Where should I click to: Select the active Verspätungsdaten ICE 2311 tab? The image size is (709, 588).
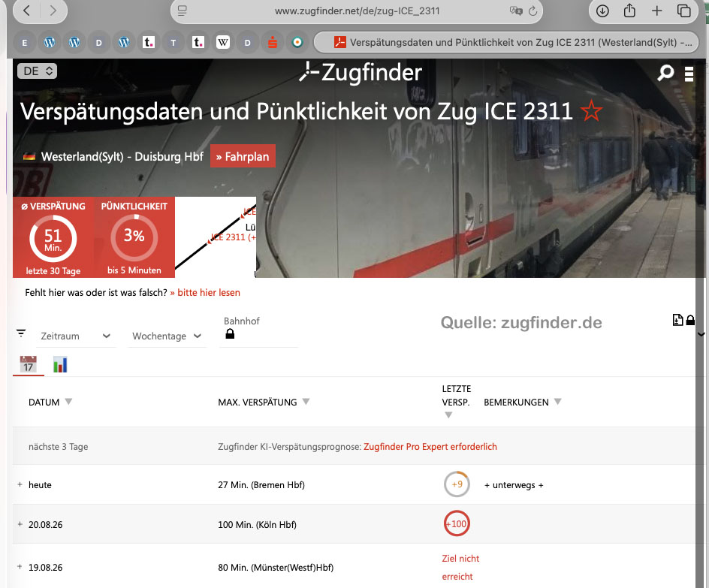(506, 43)
